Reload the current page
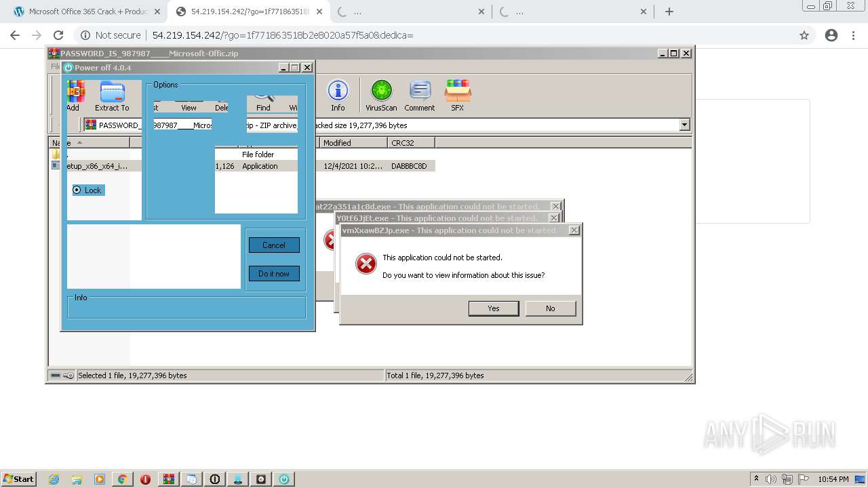 click(58, 35)
